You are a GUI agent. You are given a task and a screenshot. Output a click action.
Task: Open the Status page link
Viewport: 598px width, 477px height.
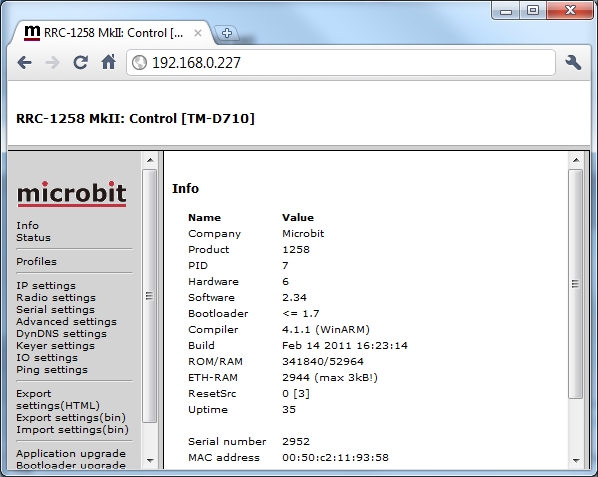pos(34,238)
